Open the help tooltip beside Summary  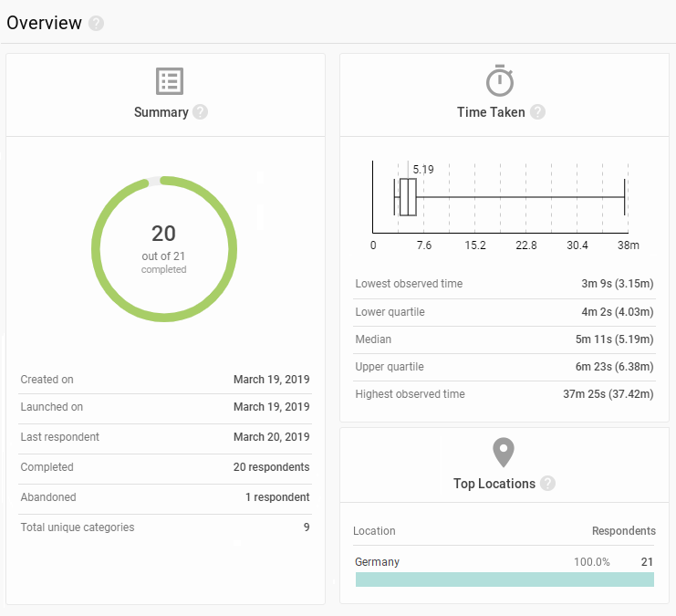point(200,112)
